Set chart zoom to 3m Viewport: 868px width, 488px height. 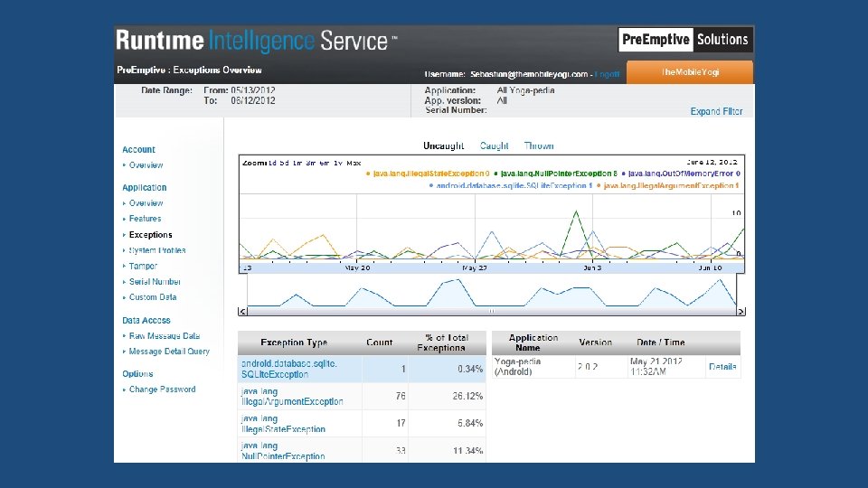[x=310, y=164]
